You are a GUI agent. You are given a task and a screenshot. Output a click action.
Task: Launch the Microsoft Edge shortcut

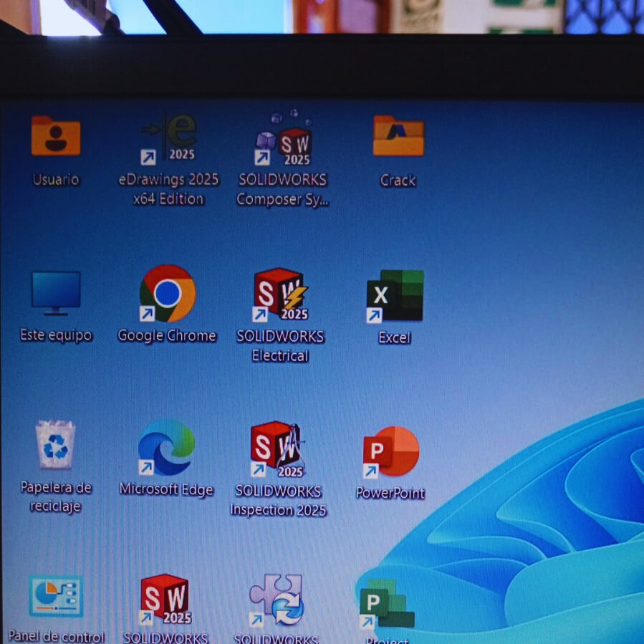[x=166, y=447]
